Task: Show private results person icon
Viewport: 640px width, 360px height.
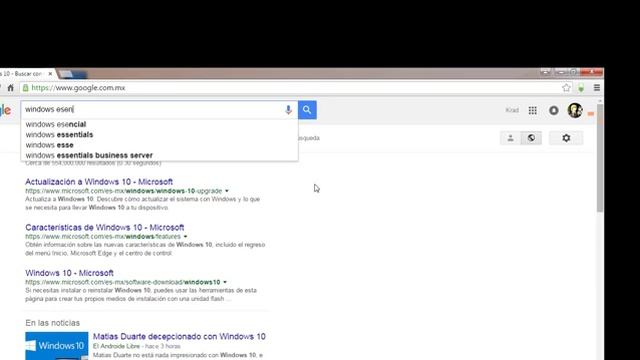Action: coord(511,138)
